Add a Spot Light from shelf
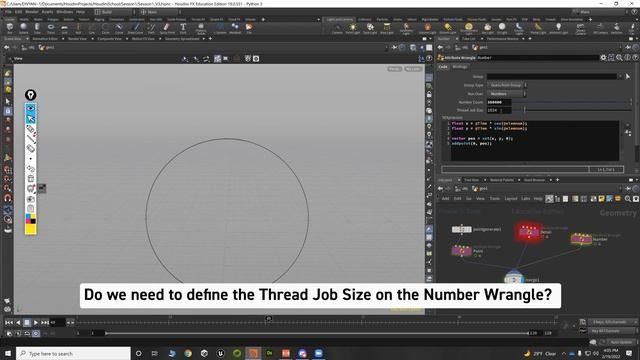 [370, 28]
